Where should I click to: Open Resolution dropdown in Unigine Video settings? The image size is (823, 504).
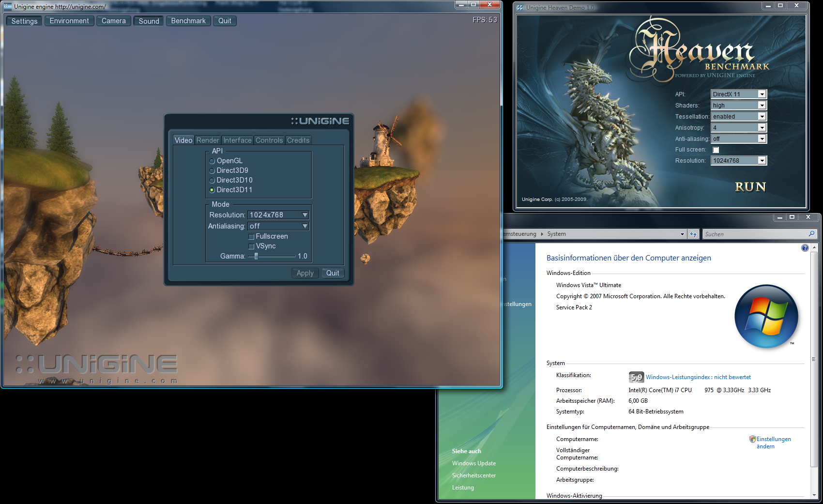(x=278, y=215)
